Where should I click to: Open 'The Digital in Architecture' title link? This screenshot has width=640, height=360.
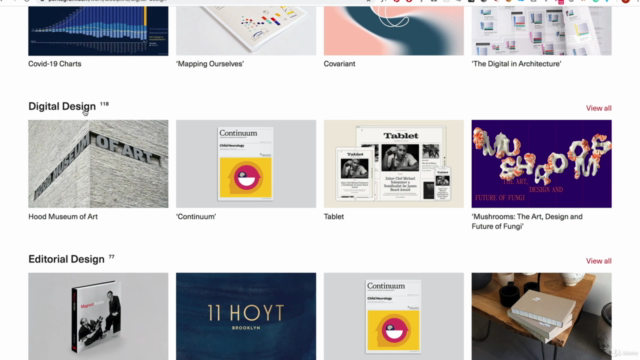(x=516, y=64)
